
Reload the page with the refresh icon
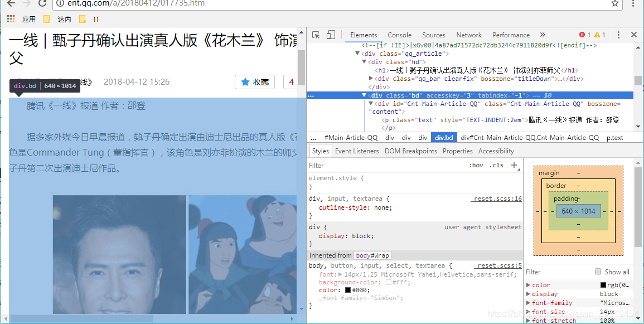pos(42,3)
